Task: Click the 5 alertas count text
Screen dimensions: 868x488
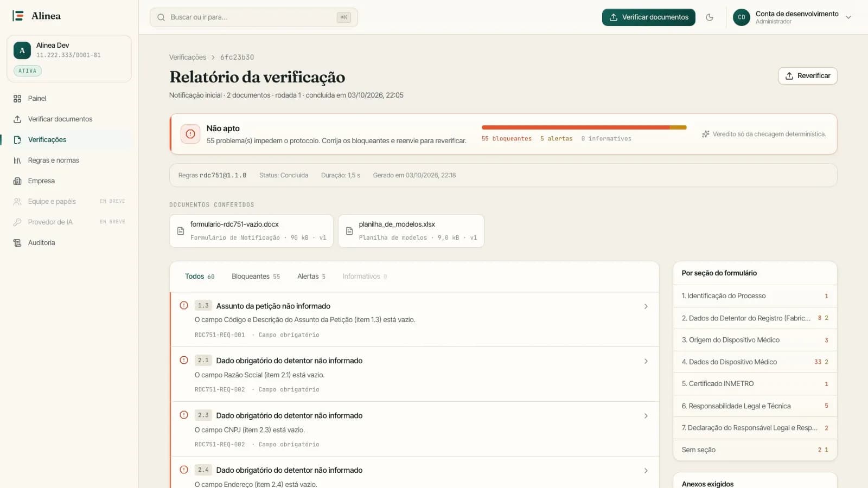Action: click(x=557, y=139)
